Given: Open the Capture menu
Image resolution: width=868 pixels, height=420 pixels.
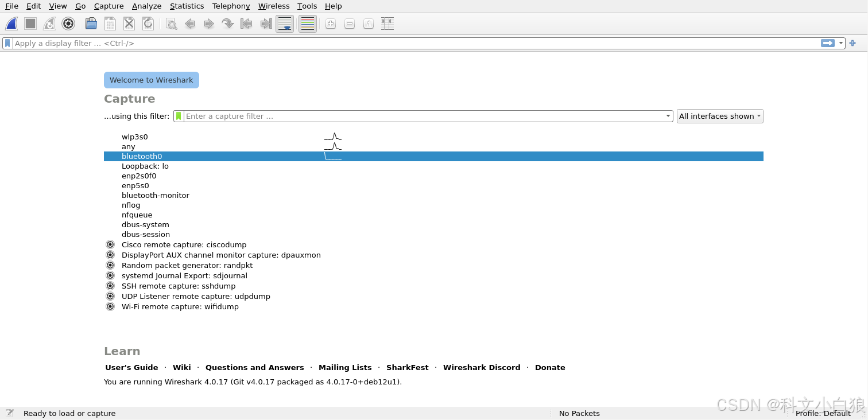Looking at the screenshot, I should [108, 6].
